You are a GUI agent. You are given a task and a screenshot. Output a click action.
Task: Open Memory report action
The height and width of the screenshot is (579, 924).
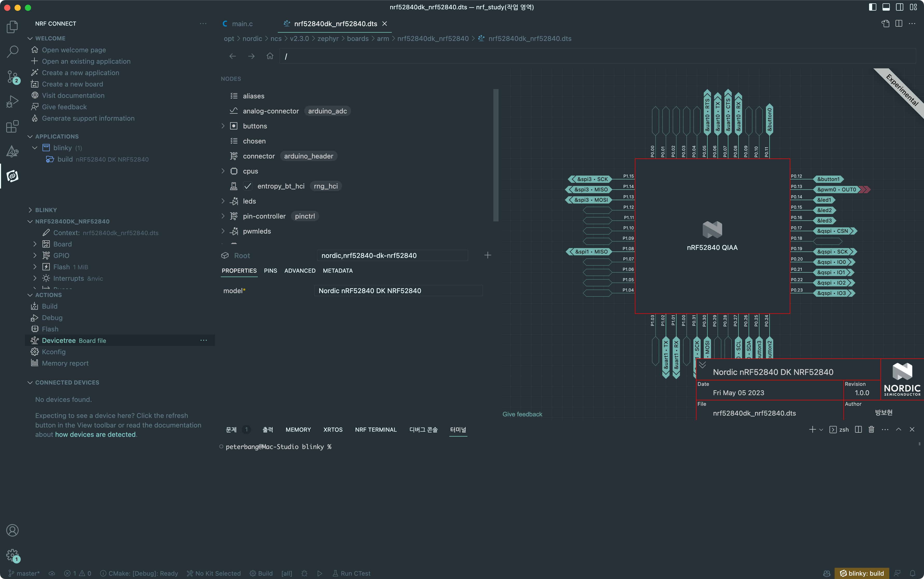[x=65, y=363]
